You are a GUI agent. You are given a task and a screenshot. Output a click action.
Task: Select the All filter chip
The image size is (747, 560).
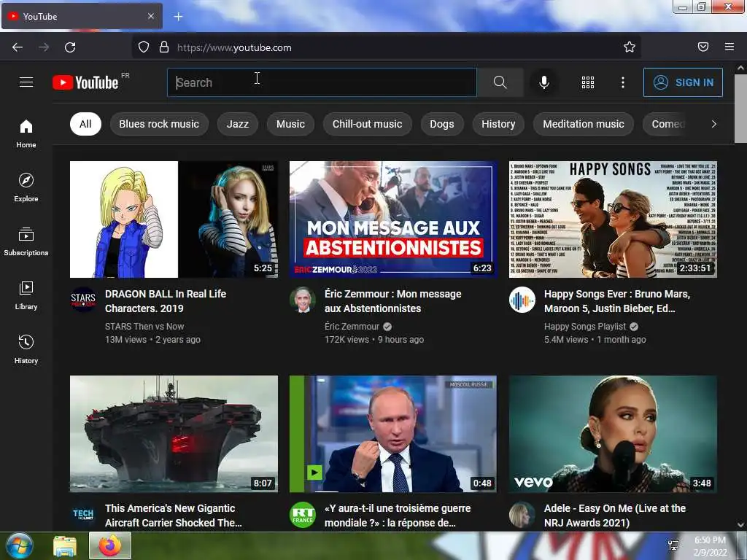tap(85, 124)
